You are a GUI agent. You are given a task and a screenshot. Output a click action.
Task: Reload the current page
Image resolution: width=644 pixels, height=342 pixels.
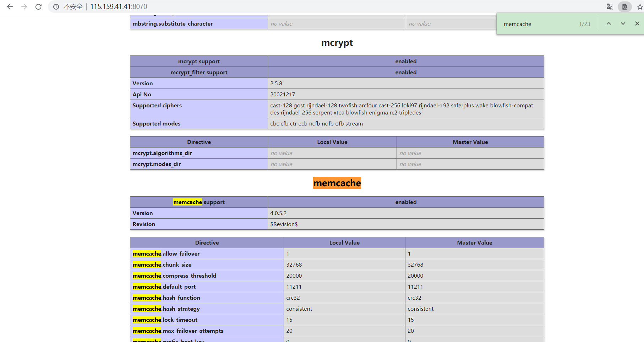(x=38, y=7)
